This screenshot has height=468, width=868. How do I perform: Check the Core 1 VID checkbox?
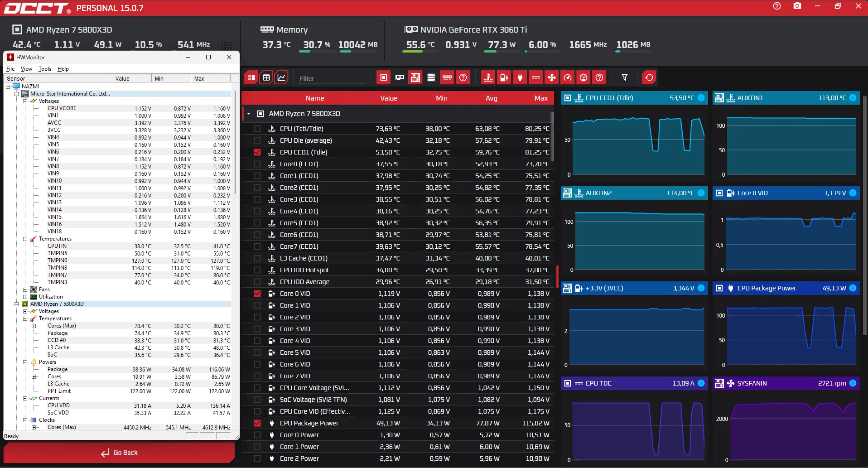click(257, 305)
